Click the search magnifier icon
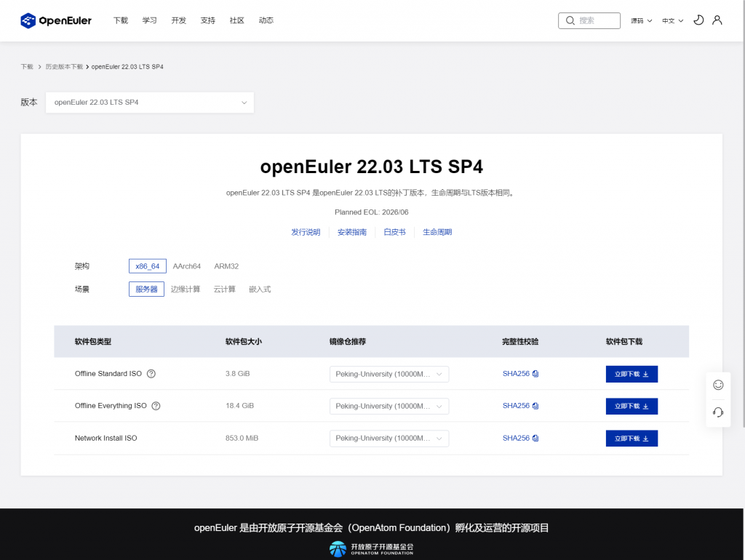745x560 pixels. click(570, 20)
